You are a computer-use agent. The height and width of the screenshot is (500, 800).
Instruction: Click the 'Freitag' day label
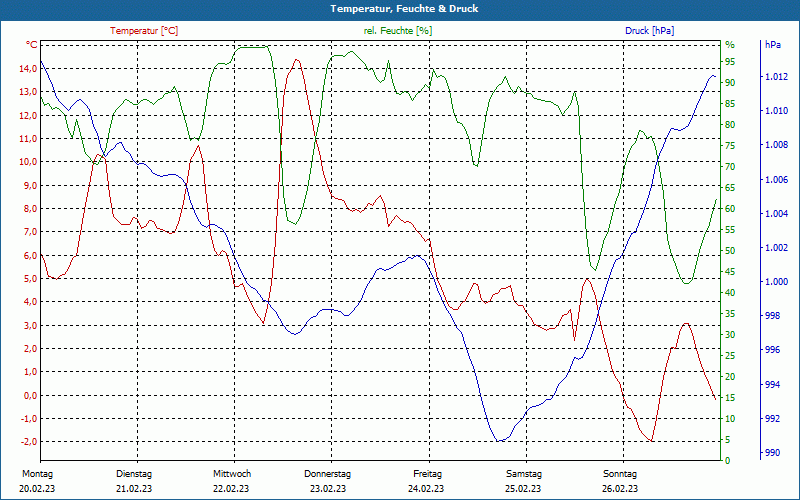pyautogui.click(x=428, y=474)
